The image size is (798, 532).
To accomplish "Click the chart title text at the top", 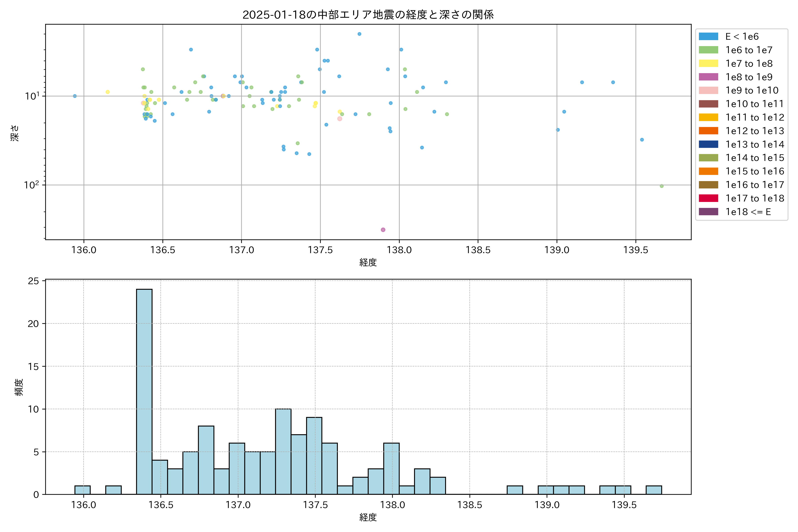I will 368,15.
